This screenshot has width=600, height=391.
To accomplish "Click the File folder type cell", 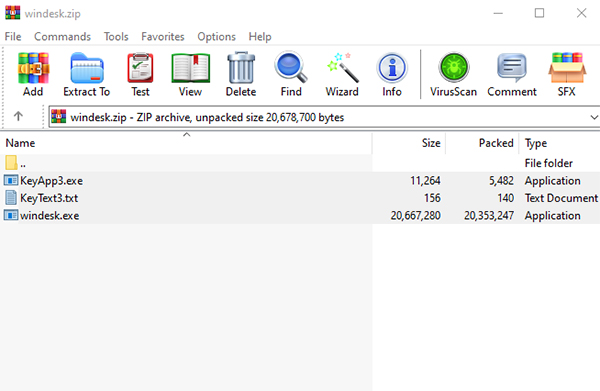I will click(x=549, y=163).
